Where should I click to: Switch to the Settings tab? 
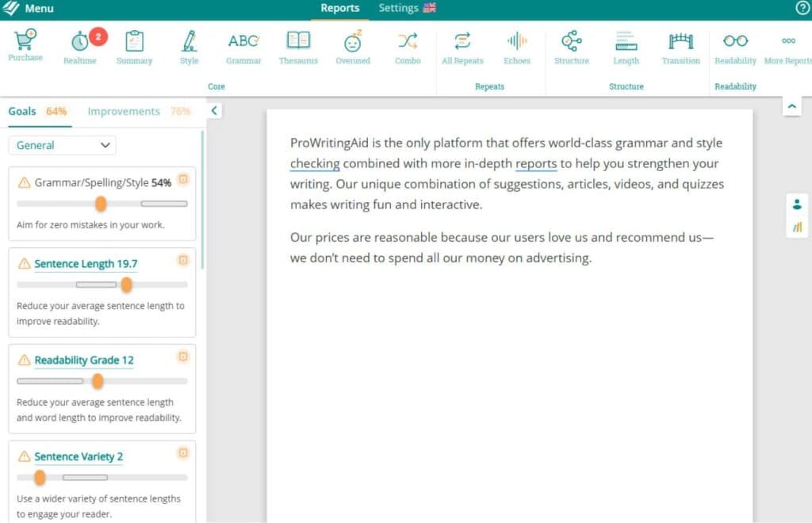pyautogui.click(x=400, y=8)
